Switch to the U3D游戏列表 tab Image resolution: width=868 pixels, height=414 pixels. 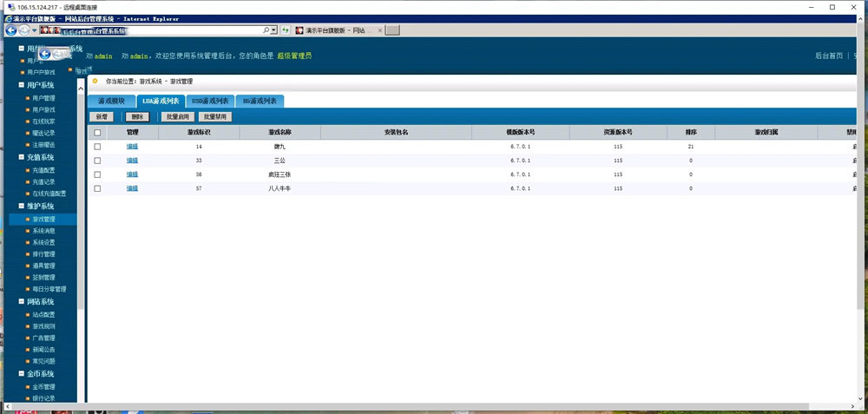[x=210, y=101]
